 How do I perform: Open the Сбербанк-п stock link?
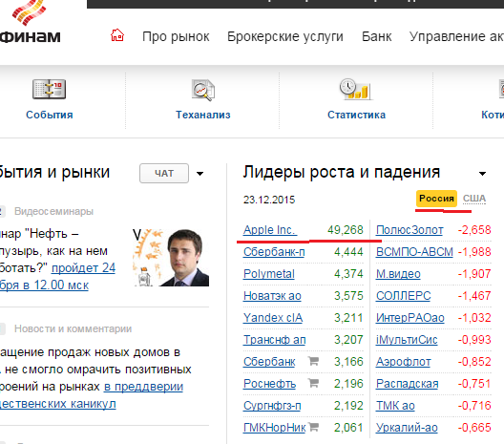point(274,252)
